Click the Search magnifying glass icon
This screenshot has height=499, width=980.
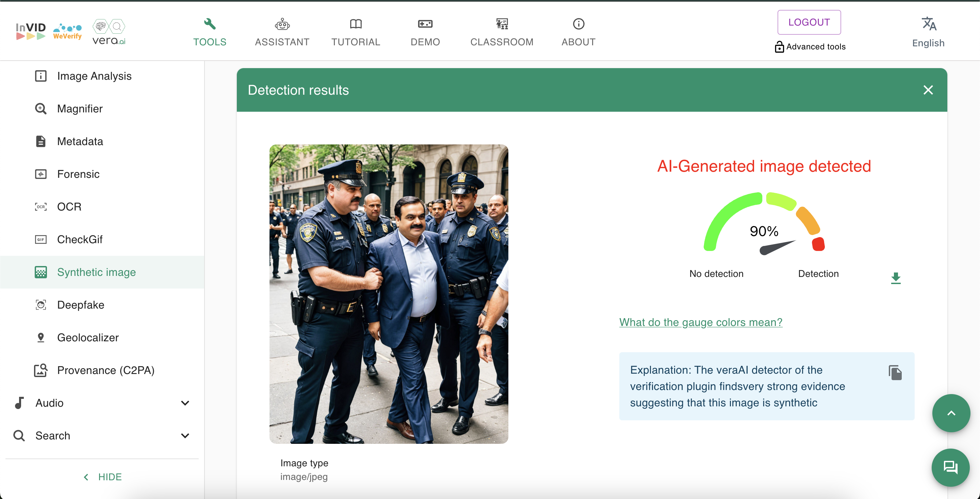click(19, 435)
